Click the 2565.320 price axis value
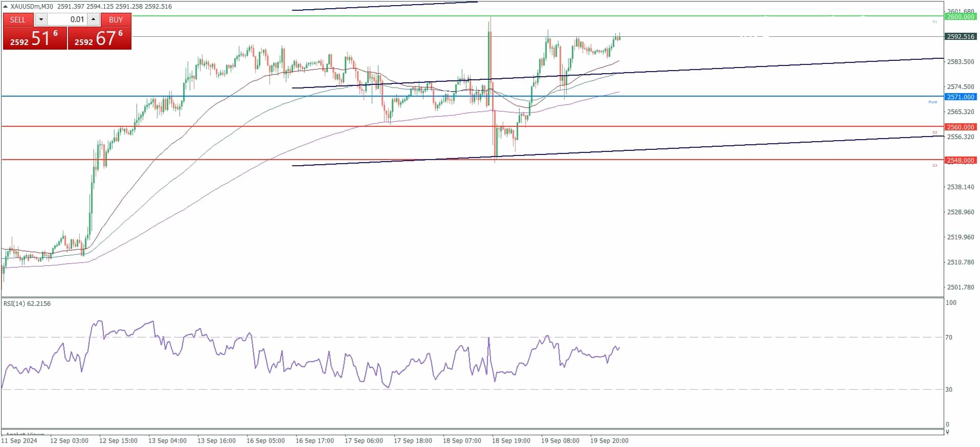This screenshot has height=447, width=980. click(961, 111)
